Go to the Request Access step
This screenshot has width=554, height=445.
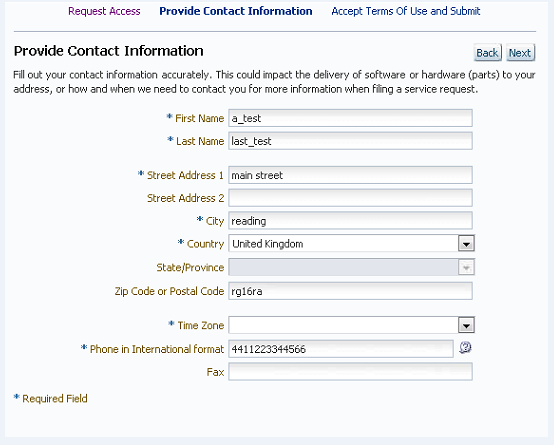click(104, 11)
